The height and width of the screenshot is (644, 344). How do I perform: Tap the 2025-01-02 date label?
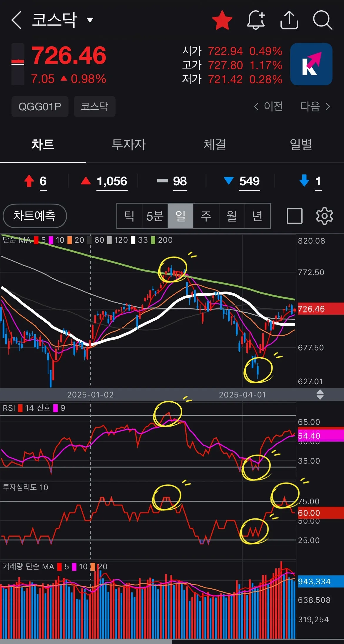[x=90, y=395]
